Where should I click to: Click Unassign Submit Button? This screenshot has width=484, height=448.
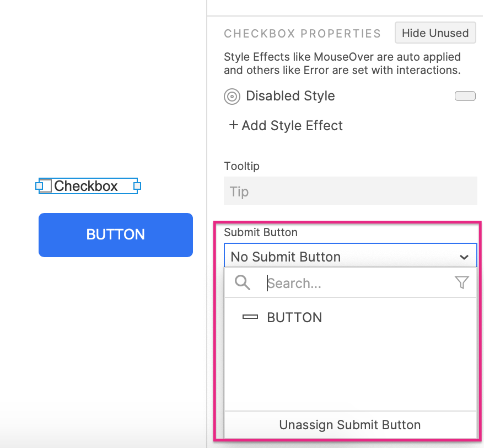tap(350, 425)
